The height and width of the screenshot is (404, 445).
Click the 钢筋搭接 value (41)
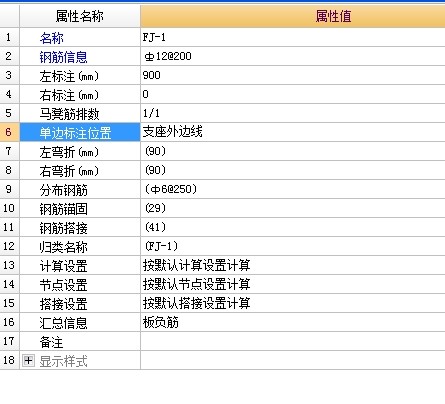tap(155, 227)
